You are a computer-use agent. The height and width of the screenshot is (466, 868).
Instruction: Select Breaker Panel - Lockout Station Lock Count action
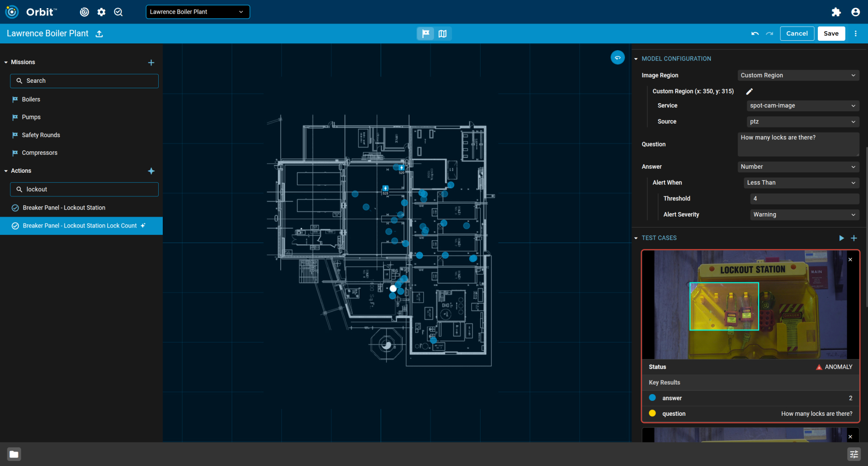(81, 226)
